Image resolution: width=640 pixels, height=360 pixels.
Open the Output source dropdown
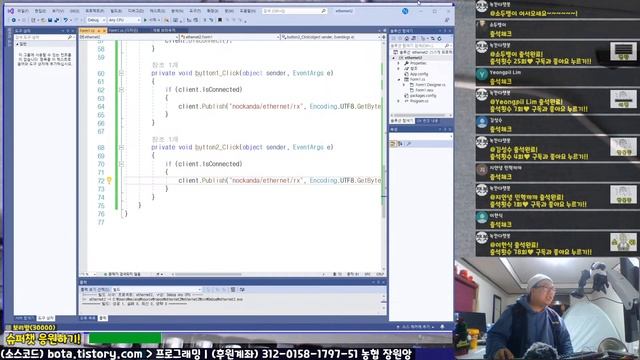tap(157, 289)
